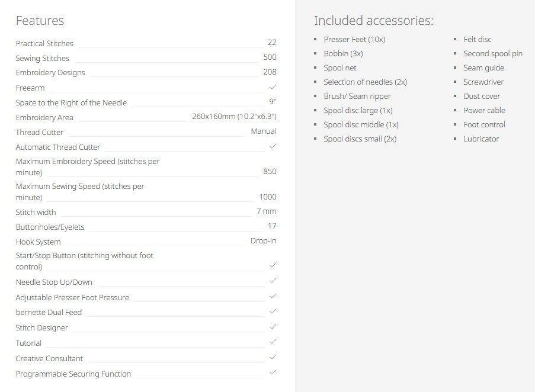Click the Lubricator accessory item

pyautogui.click(x=480, y=139)
